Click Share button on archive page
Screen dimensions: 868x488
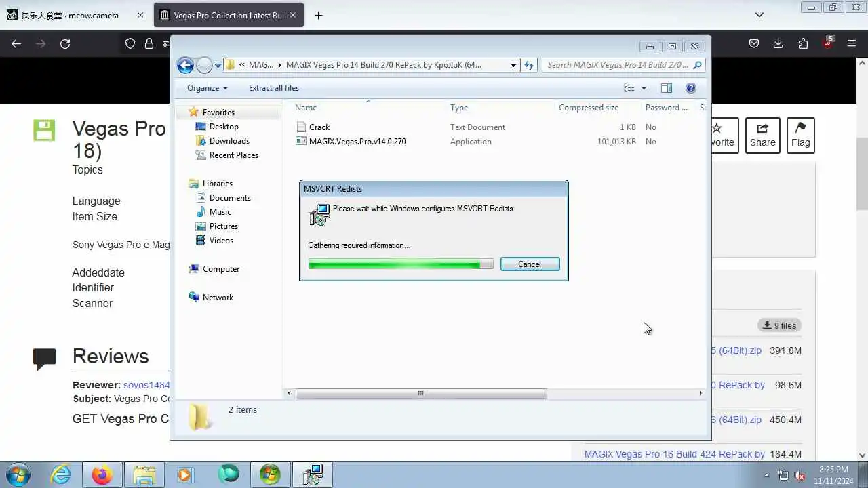pos(762,135)
